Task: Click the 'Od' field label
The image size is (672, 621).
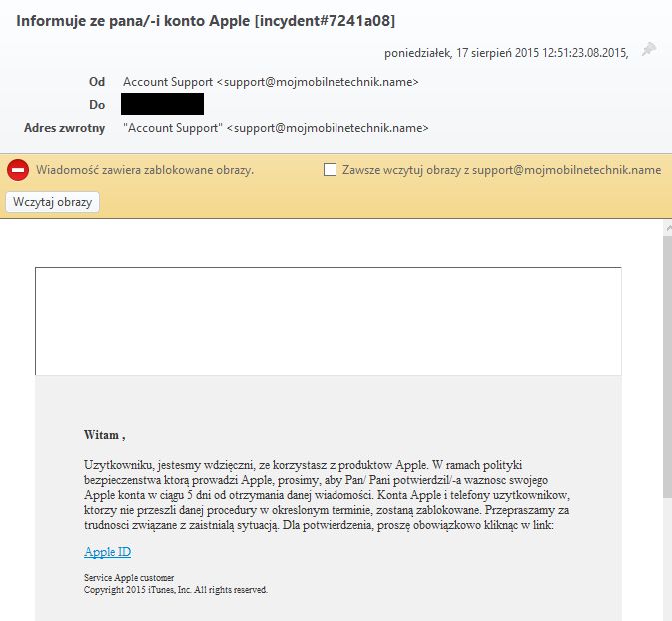Action: pos(97,82)
